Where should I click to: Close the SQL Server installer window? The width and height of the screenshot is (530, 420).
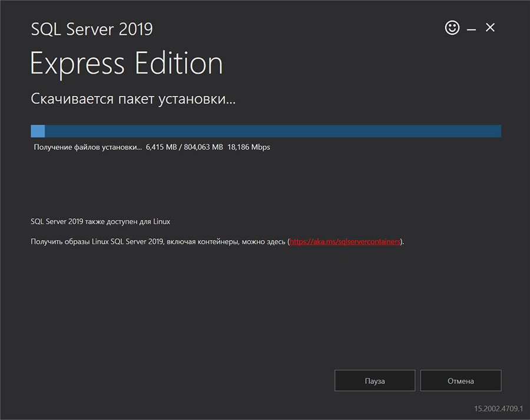point(490,27)
